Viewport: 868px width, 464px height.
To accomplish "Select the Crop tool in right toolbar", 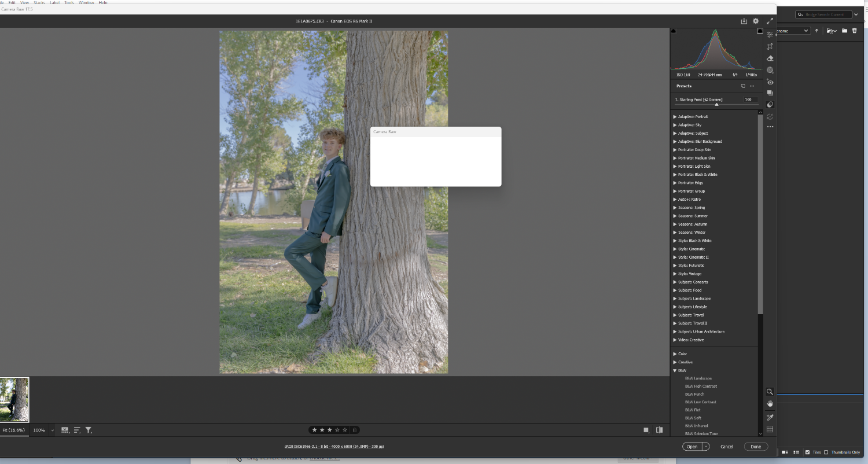I will 770,46.
